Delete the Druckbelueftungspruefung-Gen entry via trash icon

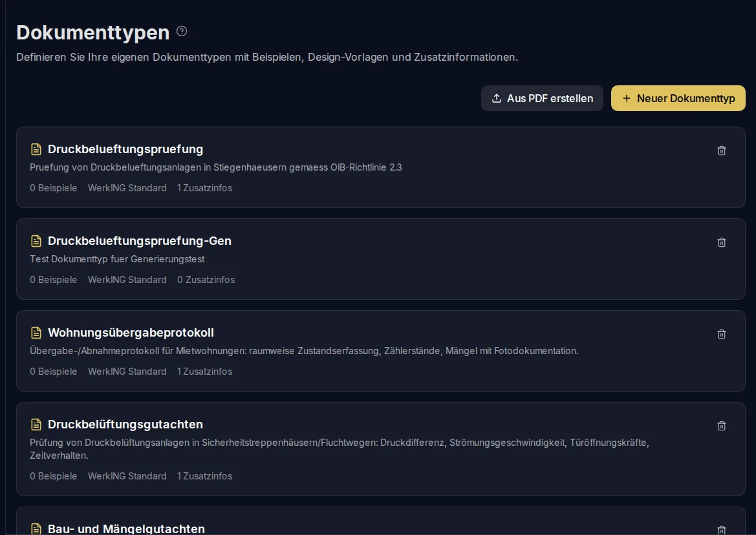coord(721,242)
